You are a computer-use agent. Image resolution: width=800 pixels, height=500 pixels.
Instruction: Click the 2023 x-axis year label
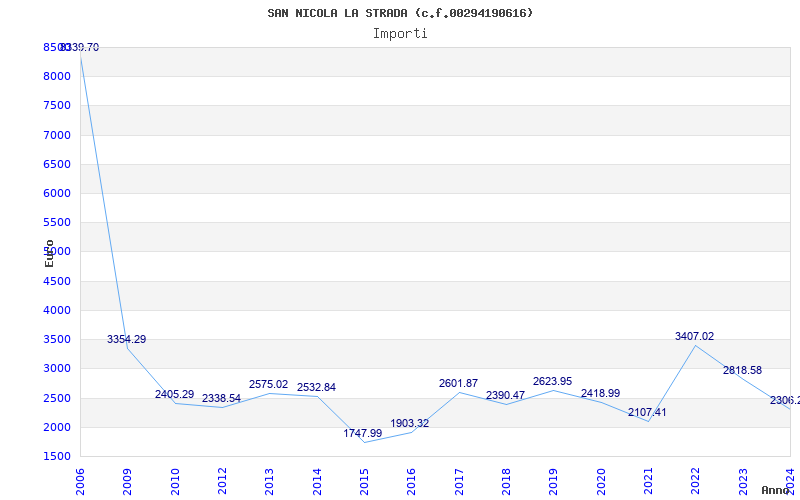tap(743, 482)
